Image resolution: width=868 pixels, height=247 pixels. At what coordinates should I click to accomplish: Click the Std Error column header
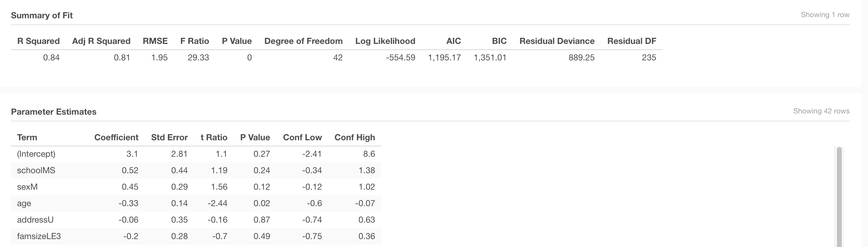click(169, 138)
